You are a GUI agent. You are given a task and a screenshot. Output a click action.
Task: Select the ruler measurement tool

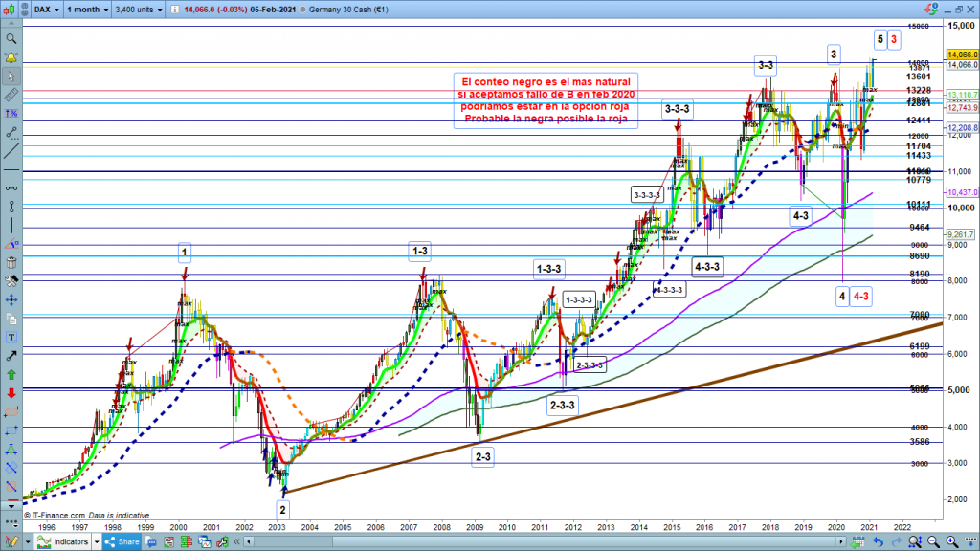(x=11, y=96)
